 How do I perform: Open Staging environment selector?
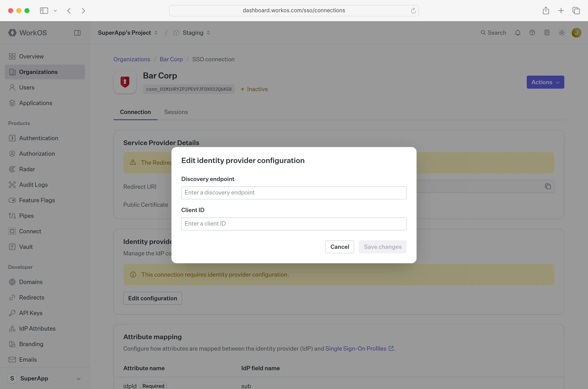pyautogui.click(x=192, y=33)
